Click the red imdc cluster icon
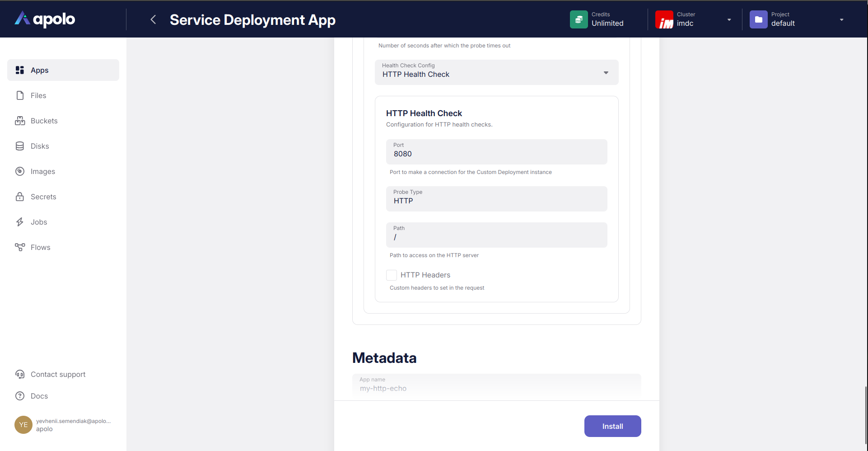 click(664, 19)
